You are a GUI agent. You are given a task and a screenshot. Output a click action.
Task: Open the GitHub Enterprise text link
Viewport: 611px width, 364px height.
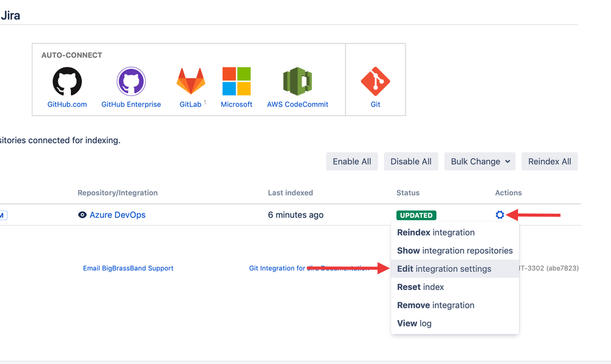(x=131, y=105)
